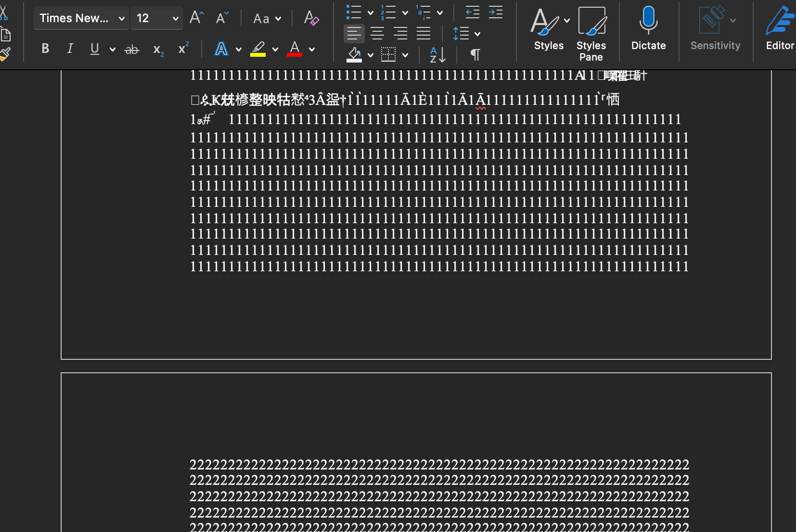Insert a bulleted list
Image resolution: width=796 pixels, height=532 pixels.
coord(354,12)
